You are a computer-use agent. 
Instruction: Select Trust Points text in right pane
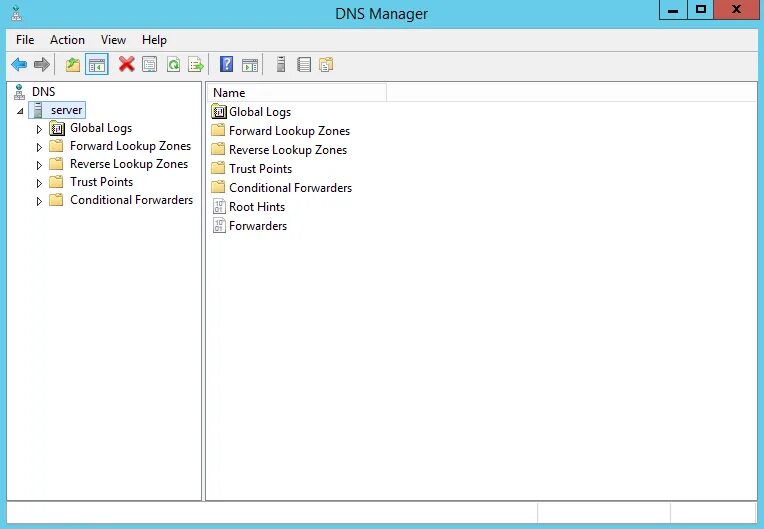coord(261,169)
